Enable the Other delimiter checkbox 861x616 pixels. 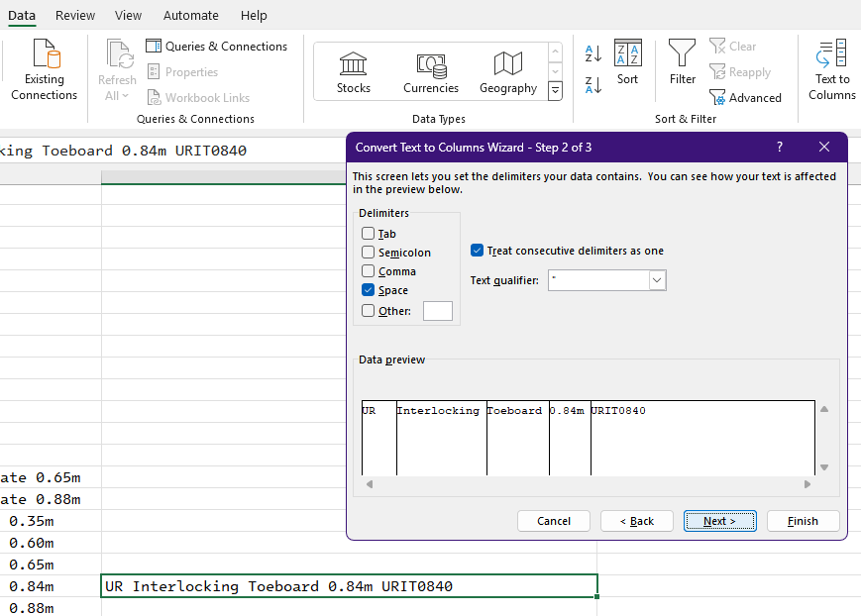pos(368,310)
